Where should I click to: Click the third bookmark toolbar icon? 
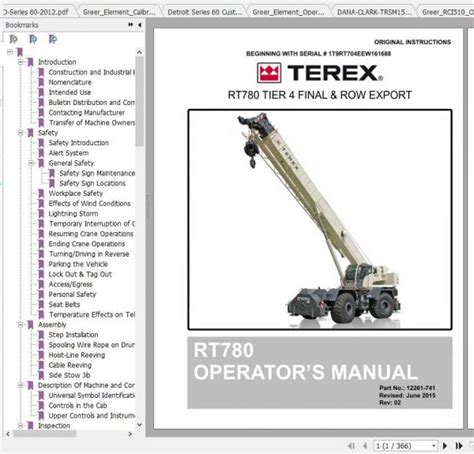pos(53,39)
